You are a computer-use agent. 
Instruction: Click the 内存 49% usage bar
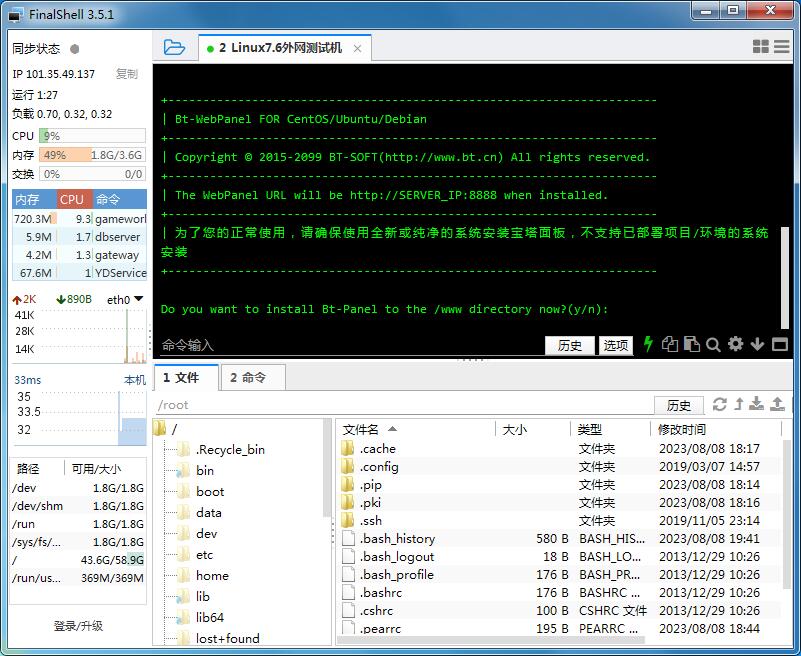tap(92, 155)
